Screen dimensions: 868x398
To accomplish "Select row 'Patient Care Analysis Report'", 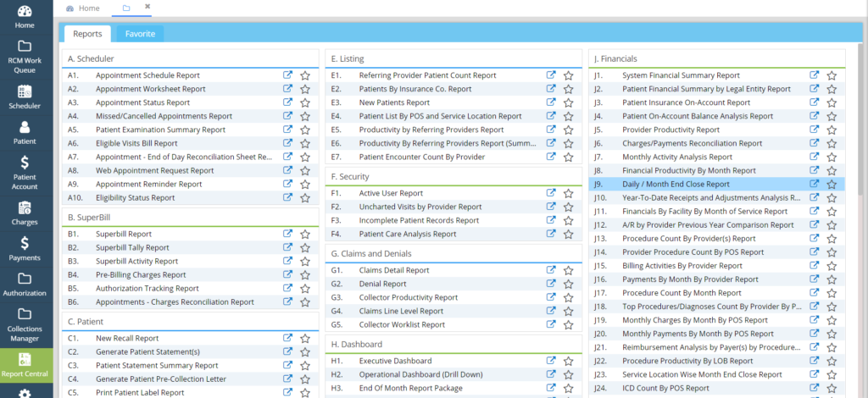I will (453, 234).
